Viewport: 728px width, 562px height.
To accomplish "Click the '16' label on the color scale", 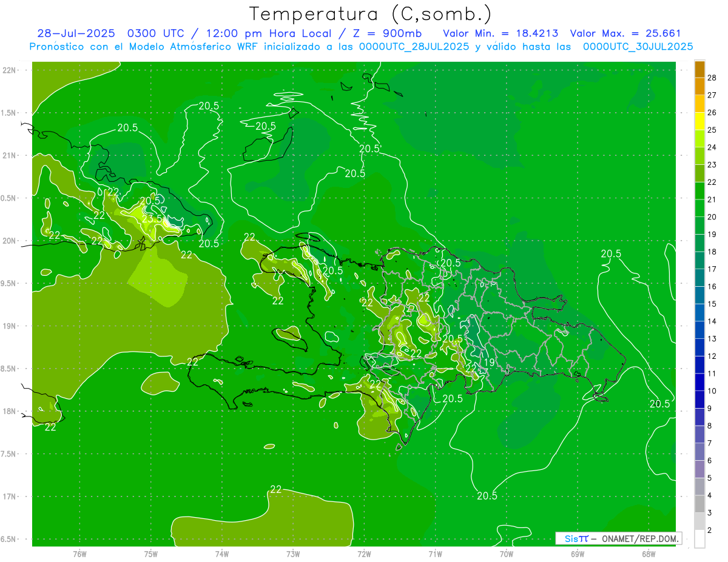I will [712, 286].
